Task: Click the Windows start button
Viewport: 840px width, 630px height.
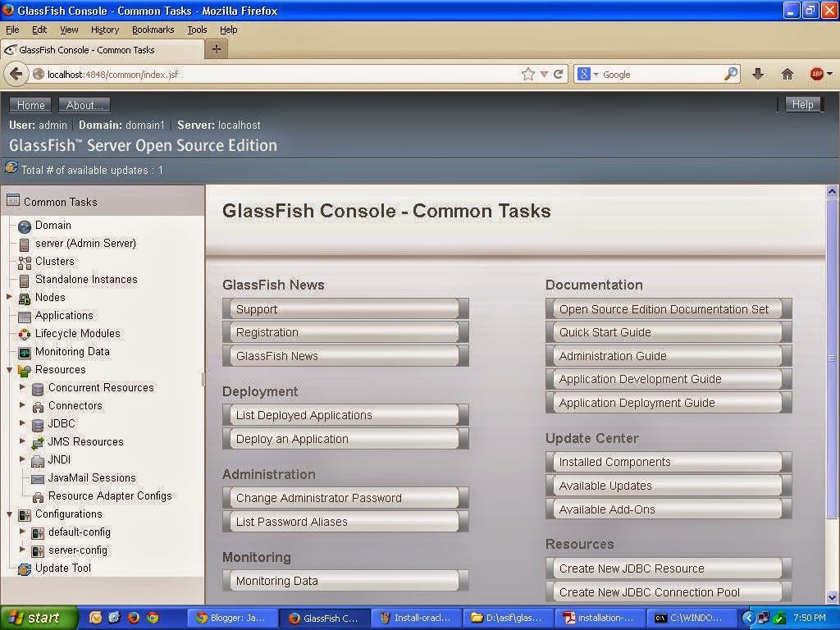Action: click(x=39, y=618)
